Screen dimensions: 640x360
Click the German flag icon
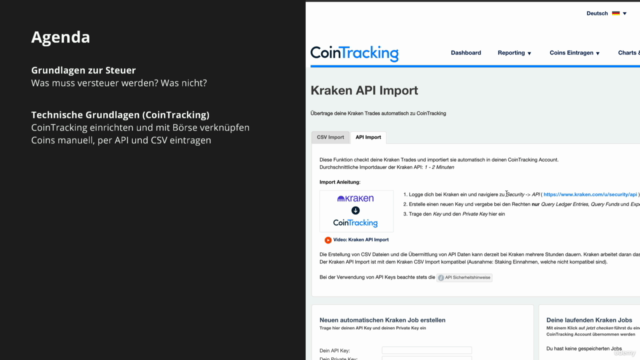point(616,13)
